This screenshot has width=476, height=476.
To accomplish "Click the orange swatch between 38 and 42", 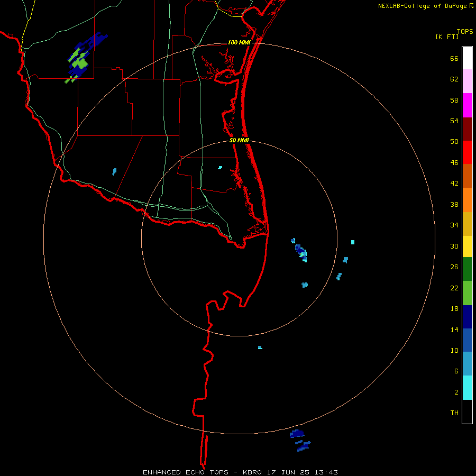I will pyautogui.click(x=467, y=200).
